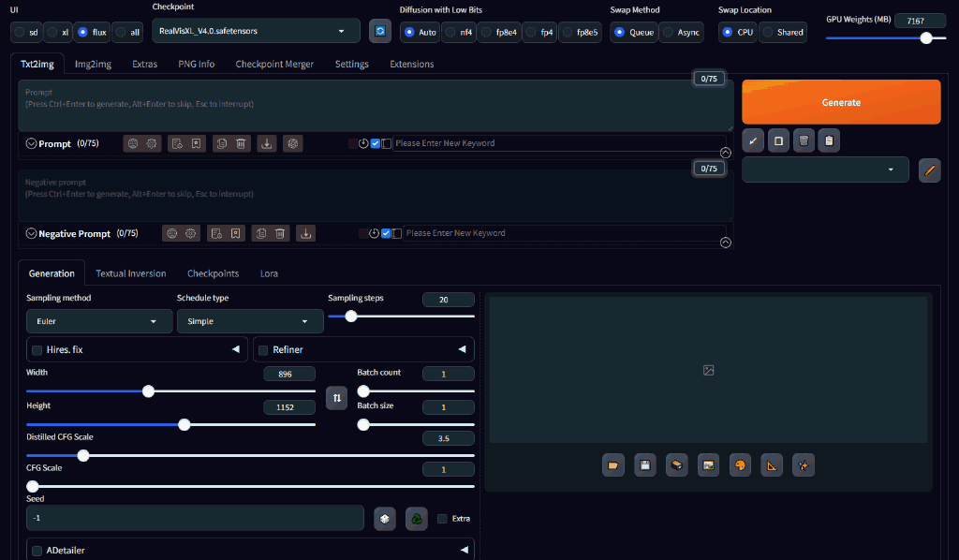
Task: Tick the Extra seed checkbox
Action: click(443, 519)
